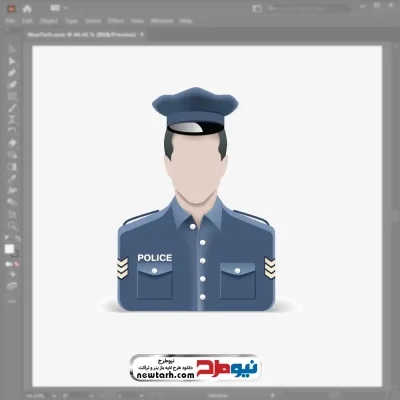The width and height of the screenshot is (400, 400).
Task: Open the workspace layout switcher icon
Action: click(x=55, y=8)
